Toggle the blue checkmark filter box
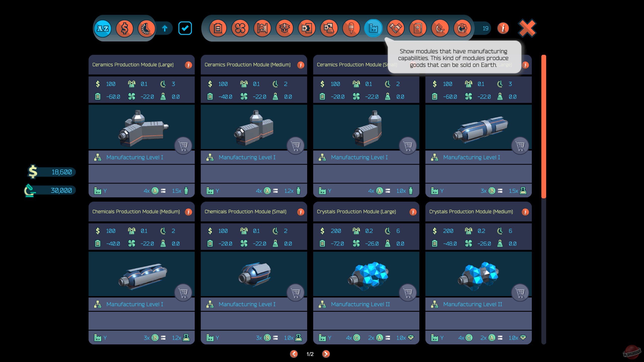Viewport: 644px width, 362px height. (x=185, y=28)
